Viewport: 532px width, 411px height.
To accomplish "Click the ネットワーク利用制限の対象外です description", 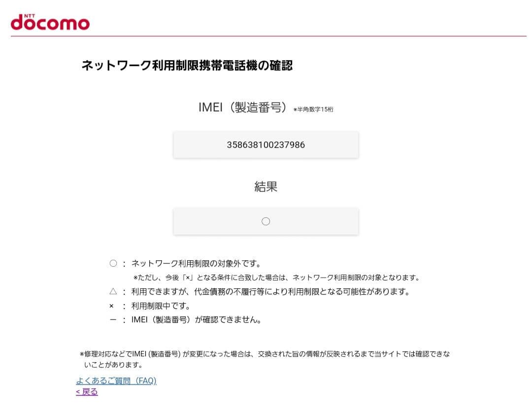I will [197, 263].
